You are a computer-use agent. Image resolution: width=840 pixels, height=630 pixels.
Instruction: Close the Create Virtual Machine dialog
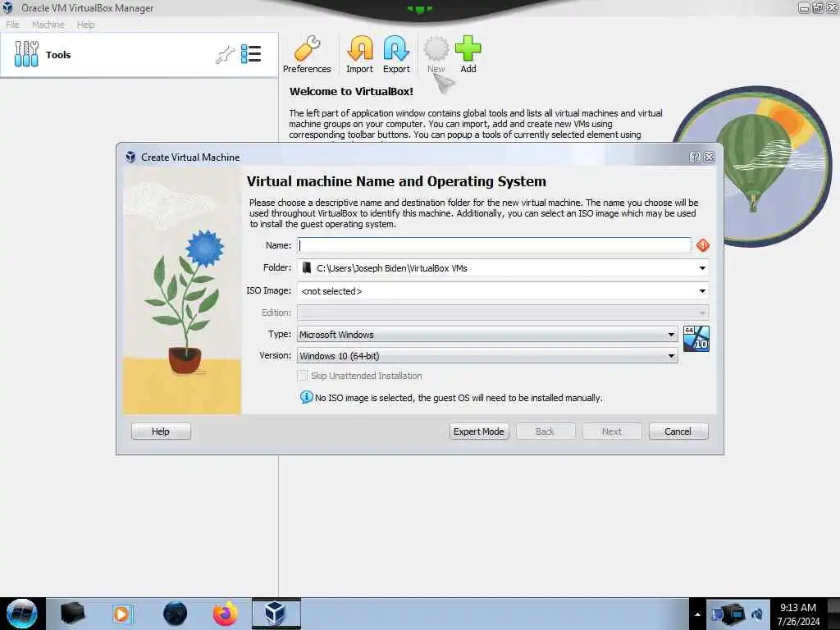pyautogui.click(x=710, y=157)
